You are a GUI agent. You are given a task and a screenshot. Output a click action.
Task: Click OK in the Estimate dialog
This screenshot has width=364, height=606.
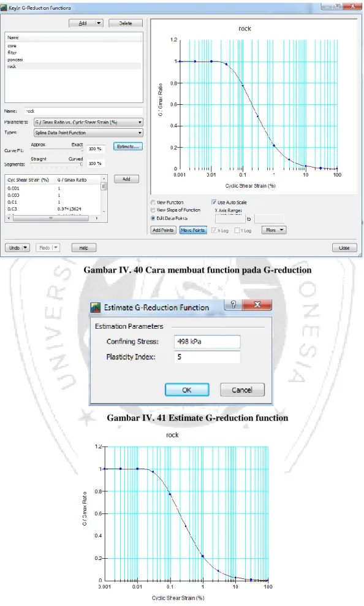(x=187, y=390)
